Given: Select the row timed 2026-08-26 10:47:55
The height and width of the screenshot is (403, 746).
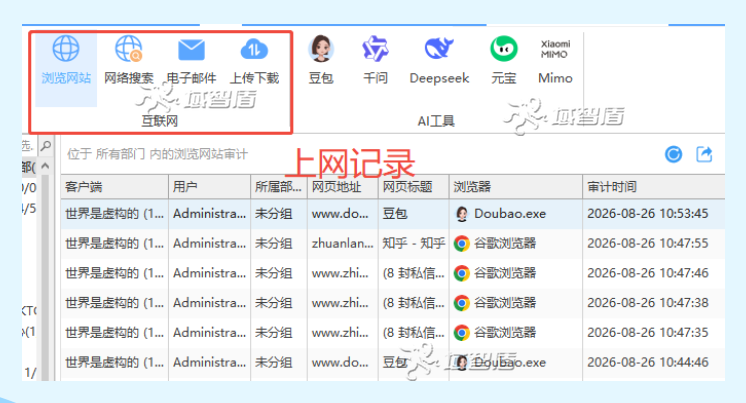Looking at the screenshot, I should (x=393, y=244).
